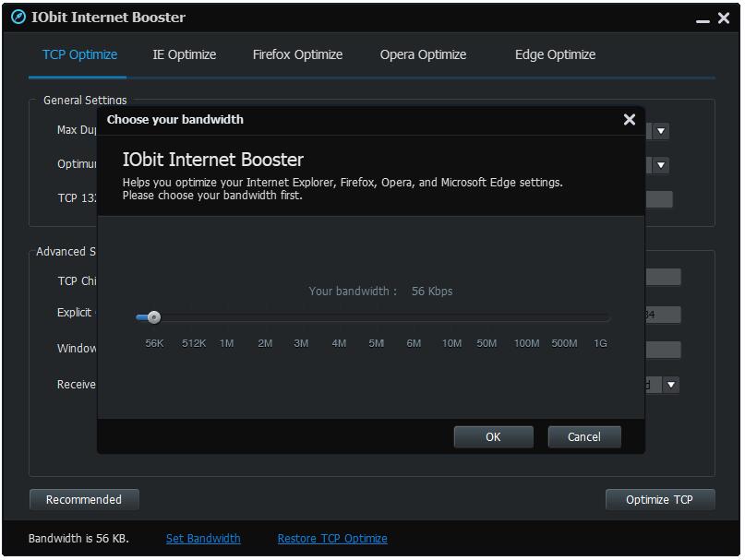Click the IObit Internet Booster logo icon

pos(18,18)
